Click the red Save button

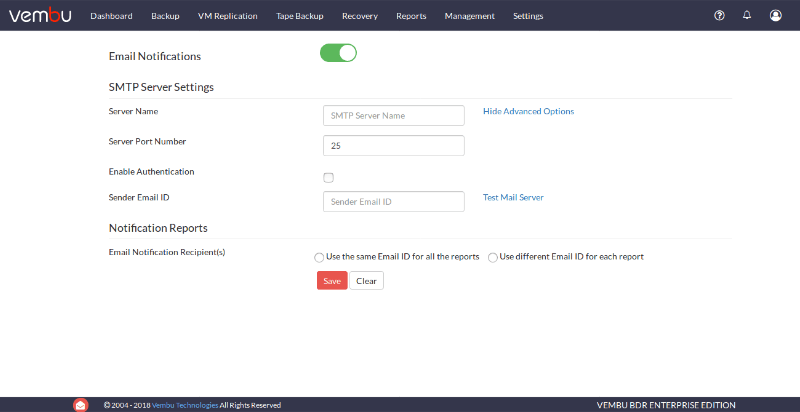click(332, 281)
